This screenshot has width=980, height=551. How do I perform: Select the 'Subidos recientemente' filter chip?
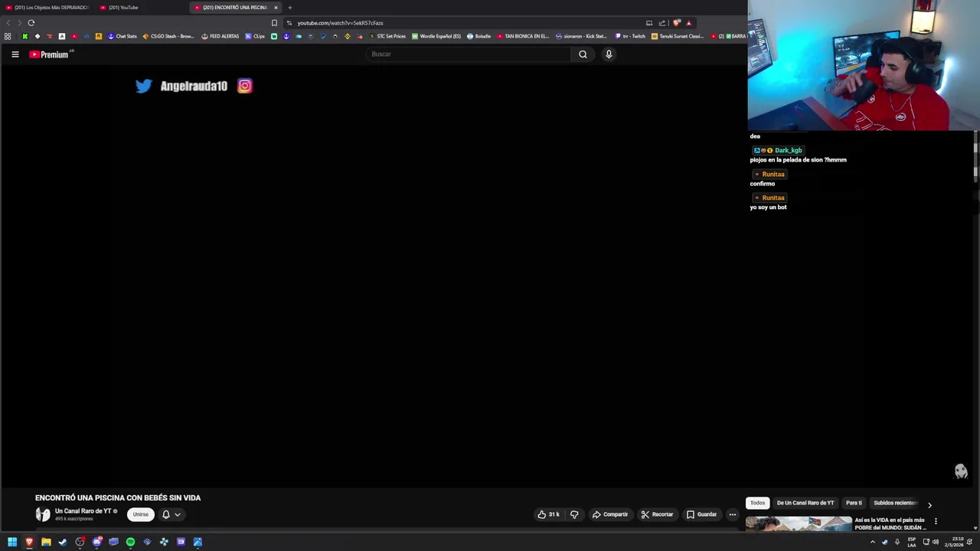895,503
